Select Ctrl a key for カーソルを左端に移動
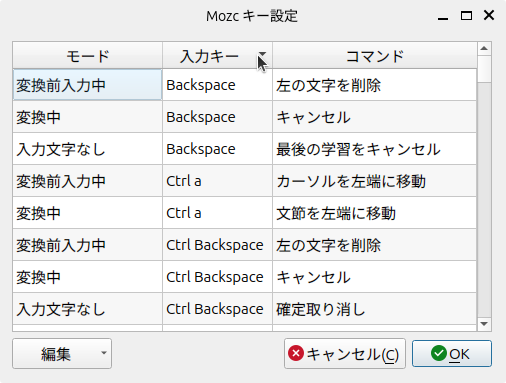The image size is (506, 383). tap(217, 181)
